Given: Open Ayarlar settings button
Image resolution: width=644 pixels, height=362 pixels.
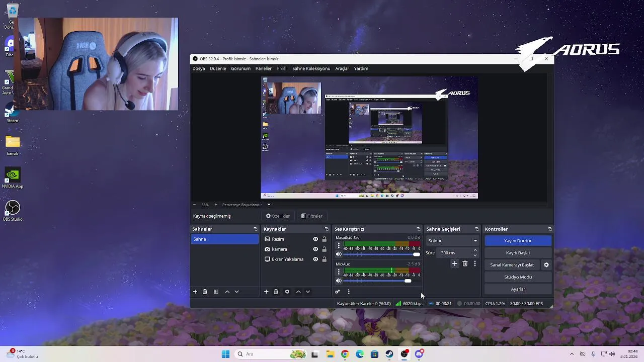Looking at the screenshot, I should click(x=518, y=289).
